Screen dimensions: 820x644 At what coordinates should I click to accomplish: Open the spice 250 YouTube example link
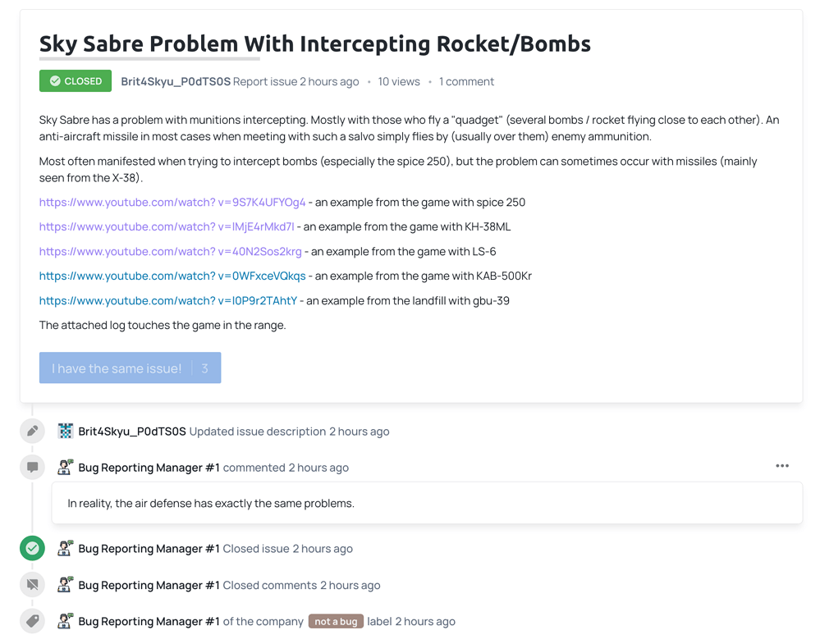pos(172,203)
